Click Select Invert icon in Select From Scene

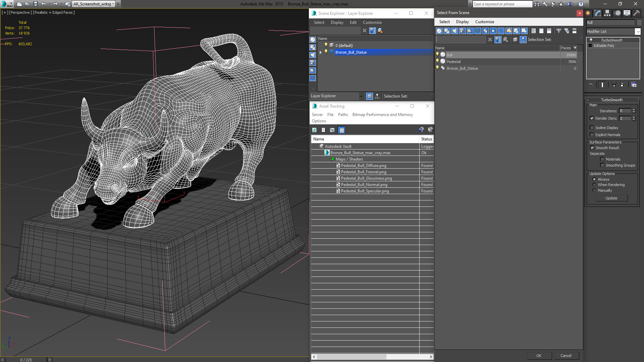pos(549,31)
